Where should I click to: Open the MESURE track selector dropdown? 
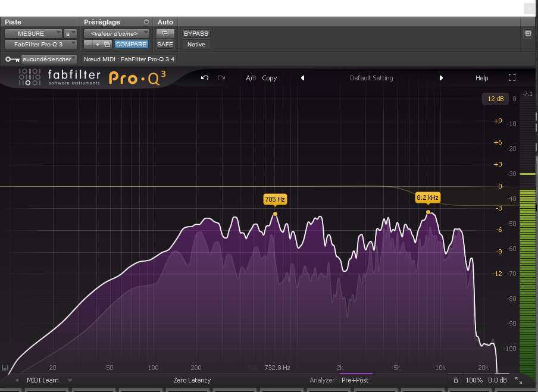(x=33, y=34)
